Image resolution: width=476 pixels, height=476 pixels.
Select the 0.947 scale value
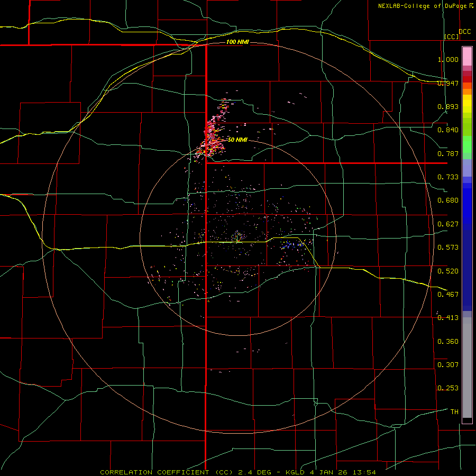coord(448,83)
